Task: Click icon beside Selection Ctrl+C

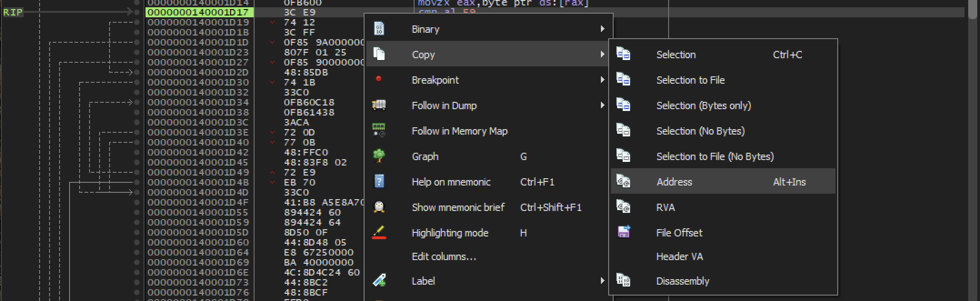Action: (x=623, y=54)
